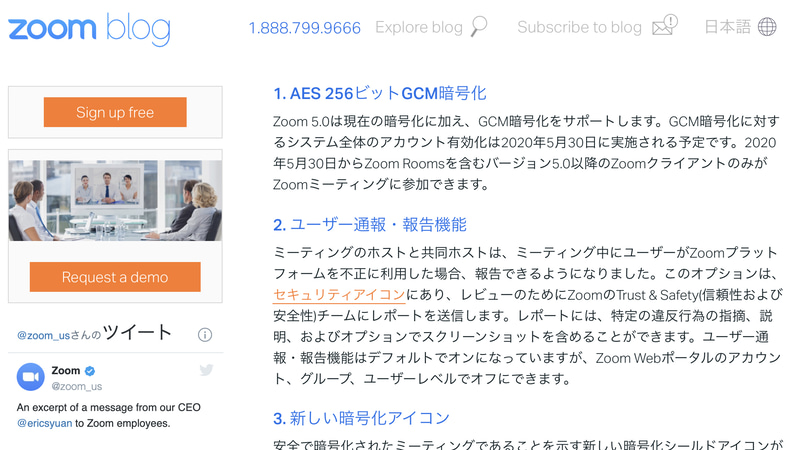Call the 1.888.799.9666 phone link
This screenshot has height=450, width=800.
coord(305,28)
